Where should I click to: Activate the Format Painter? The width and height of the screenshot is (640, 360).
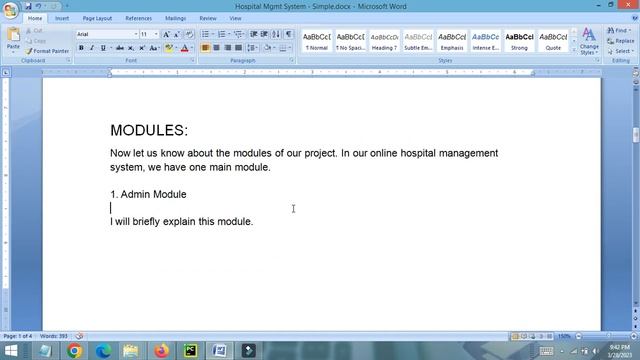point(47,51)
